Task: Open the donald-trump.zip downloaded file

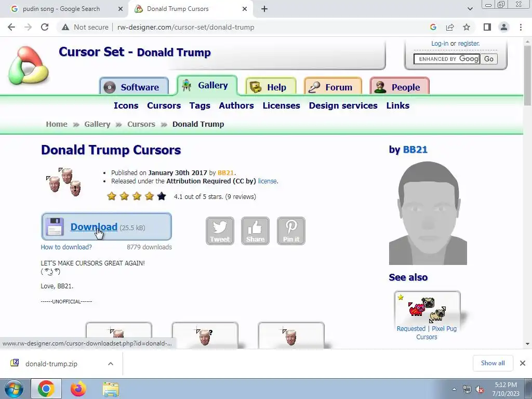Action: point(51,364)
